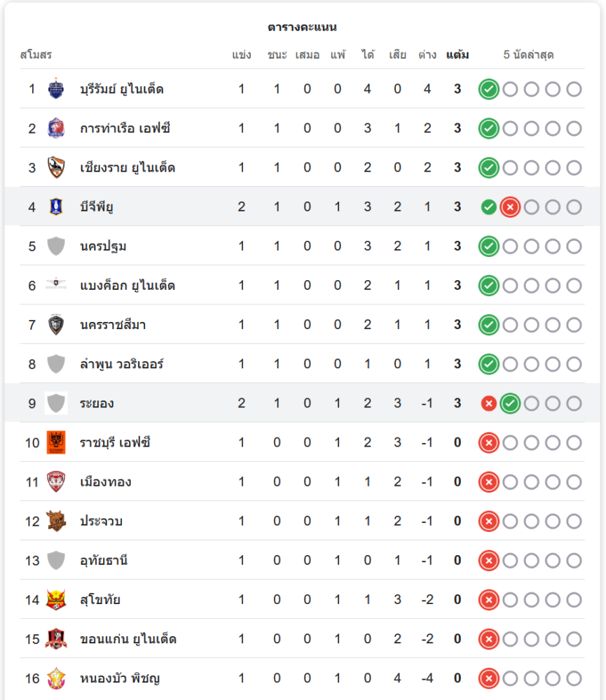Open the แบงค็อก ยูไนเต็ด team link

[128, 286]
